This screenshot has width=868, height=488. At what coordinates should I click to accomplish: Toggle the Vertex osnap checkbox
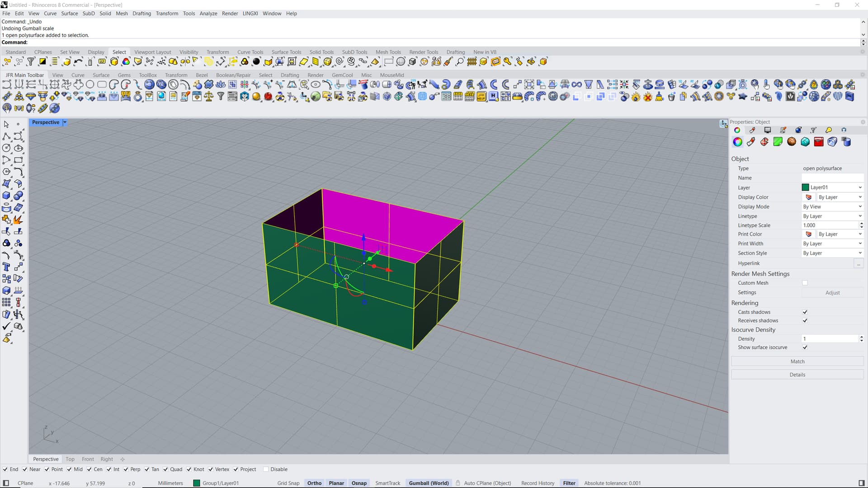(x=211, y=469)
